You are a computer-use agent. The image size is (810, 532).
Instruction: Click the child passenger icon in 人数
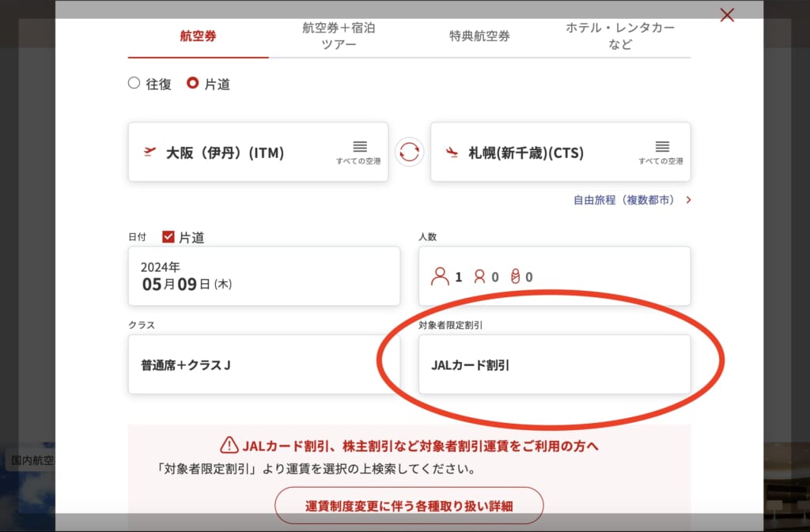click(x=480, y=276)
